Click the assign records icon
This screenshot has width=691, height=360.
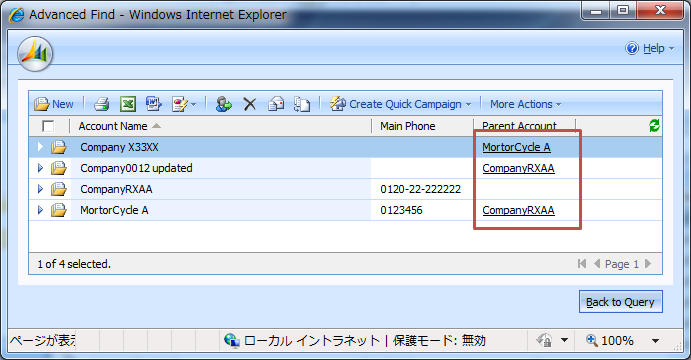pos(223,104)
